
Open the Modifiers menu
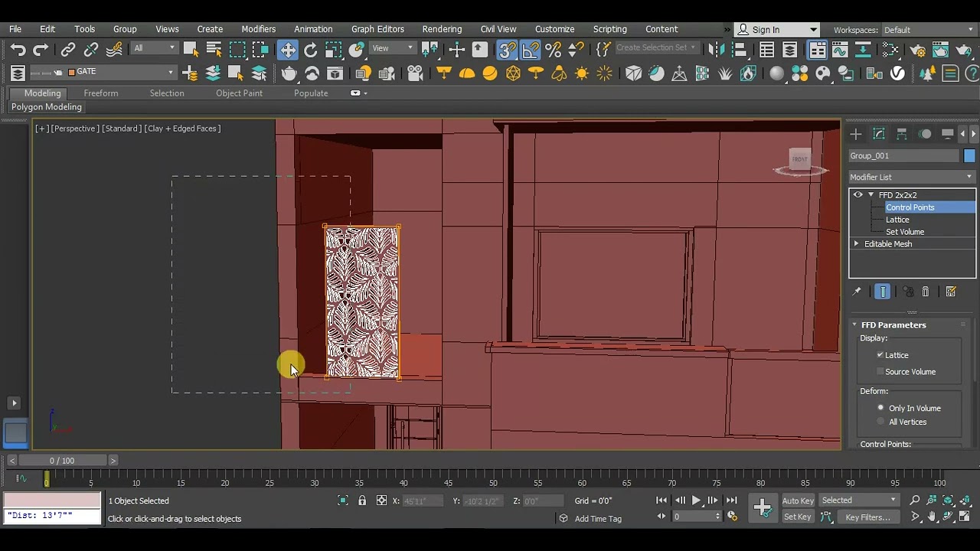(x=258, y=29)
